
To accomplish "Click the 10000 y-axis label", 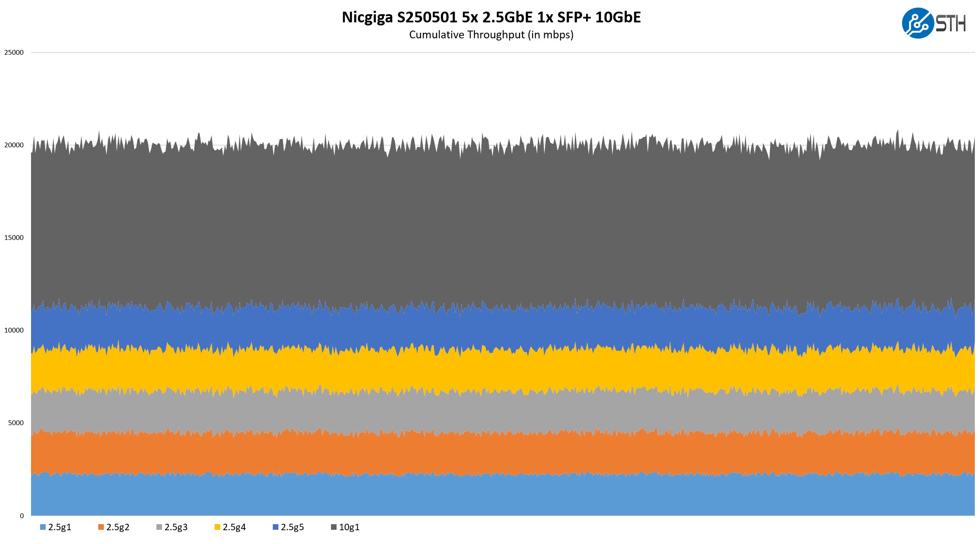I will (14, 330).
